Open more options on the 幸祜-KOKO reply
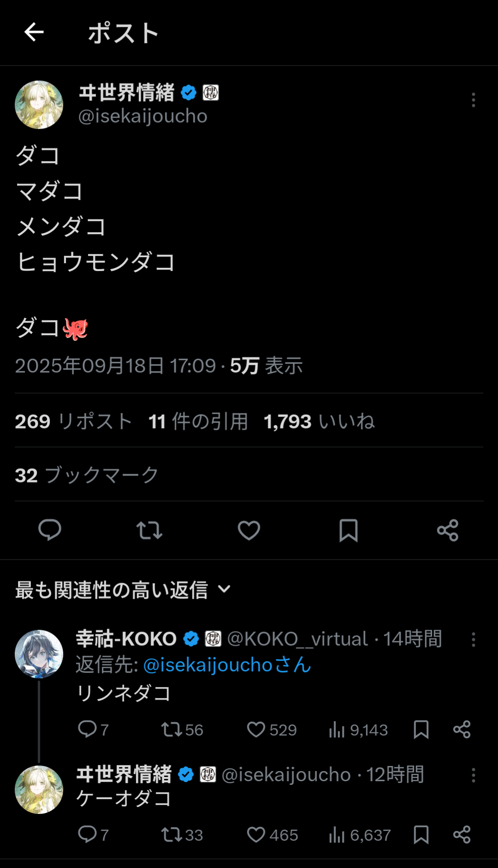 pyautogui.click(x=473, y=639)
